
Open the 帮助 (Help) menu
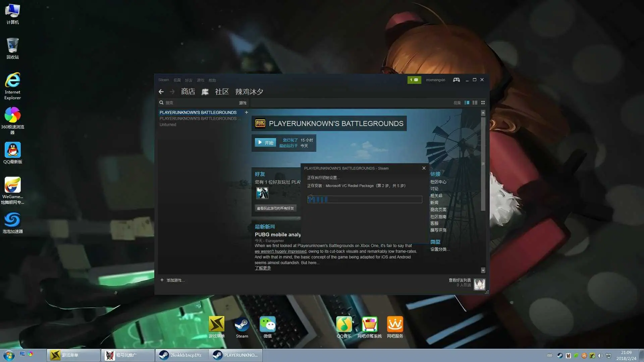point(212,80)
